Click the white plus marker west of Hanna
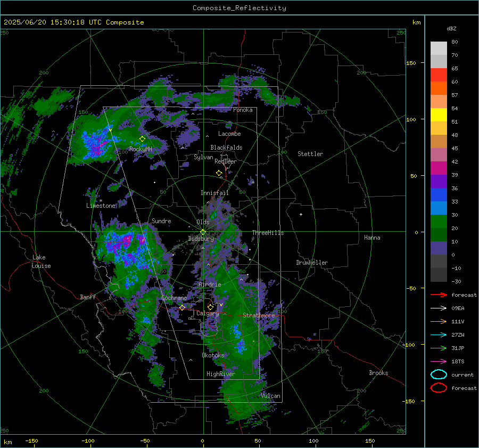The image size is (479, 448). pyautogui.click(x=301, y=214)
